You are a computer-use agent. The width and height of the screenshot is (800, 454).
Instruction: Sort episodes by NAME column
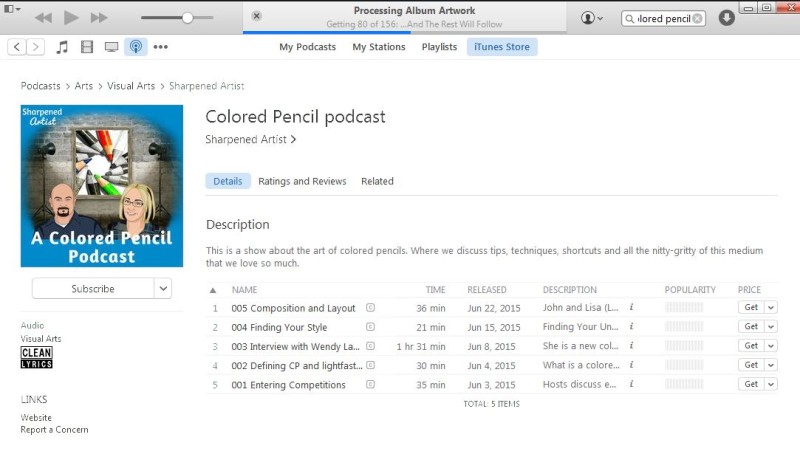click(244, 290)
